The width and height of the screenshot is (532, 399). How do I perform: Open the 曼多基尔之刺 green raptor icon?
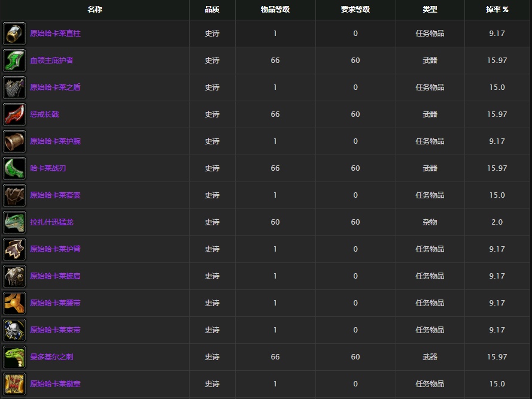pyautogui.click(x=14, y=357)
